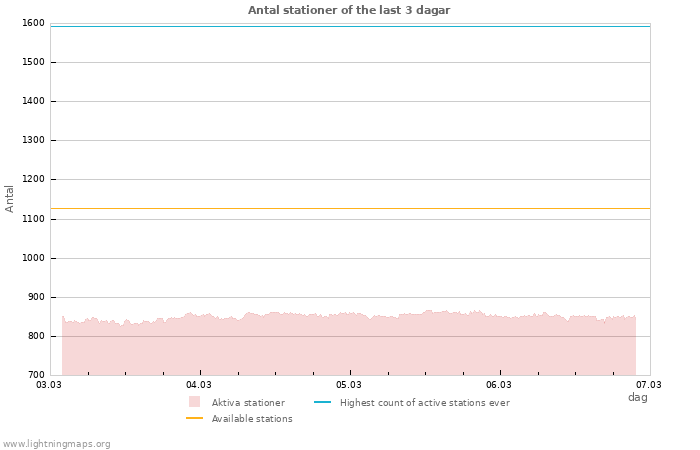Screen dimensions: 700x450
Task: Click the chart title "Antal stationer"
Action: pyautogui.click(x=349, y=10)
